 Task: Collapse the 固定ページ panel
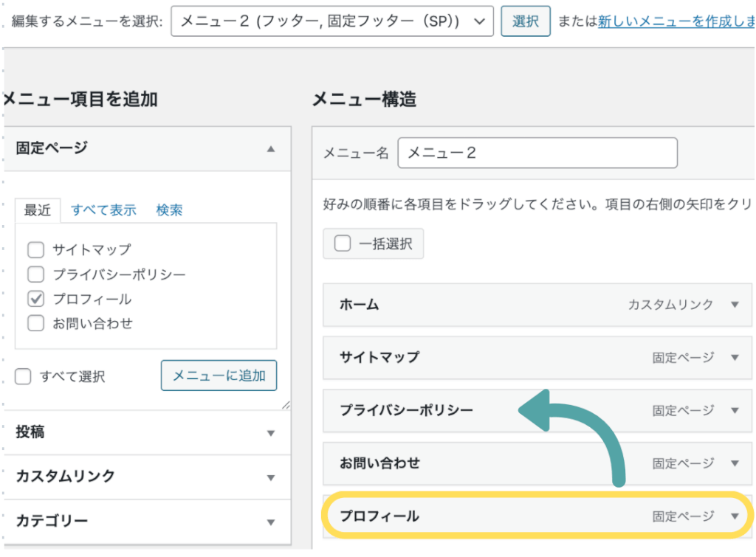(x=270, y=148)
